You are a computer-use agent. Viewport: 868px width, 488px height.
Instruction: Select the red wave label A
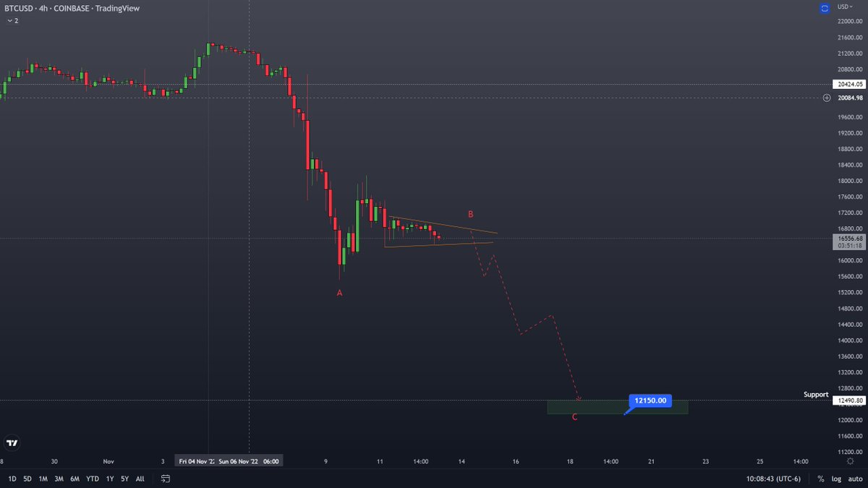339,293
